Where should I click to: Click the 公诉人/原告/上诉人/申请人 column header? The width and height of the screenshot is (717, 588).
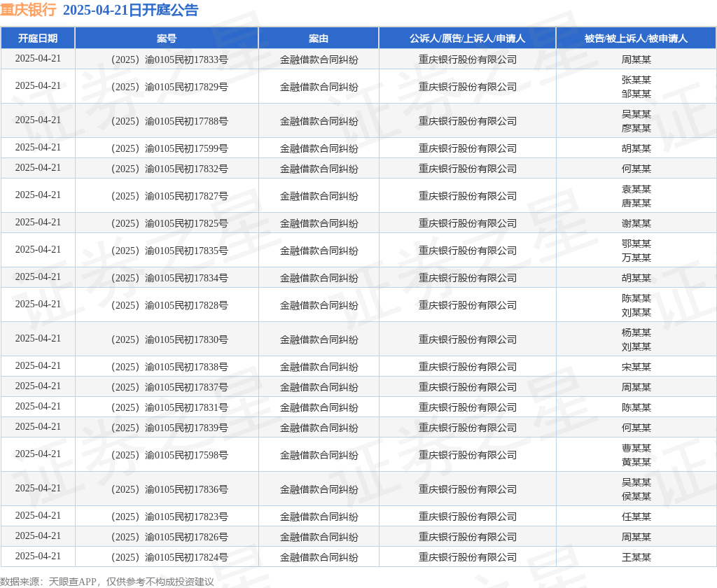[x=467, y=38]
